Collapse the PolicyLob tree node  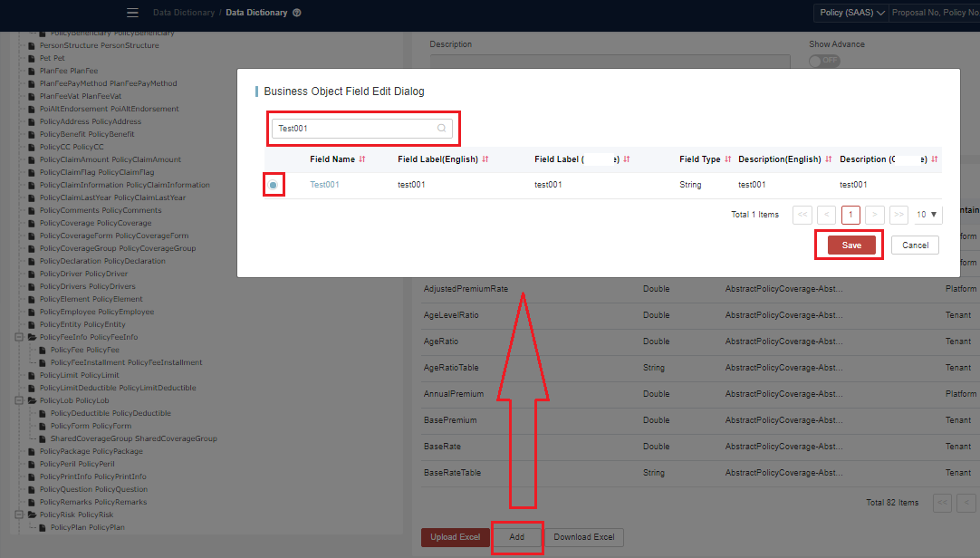pos(19,399)
